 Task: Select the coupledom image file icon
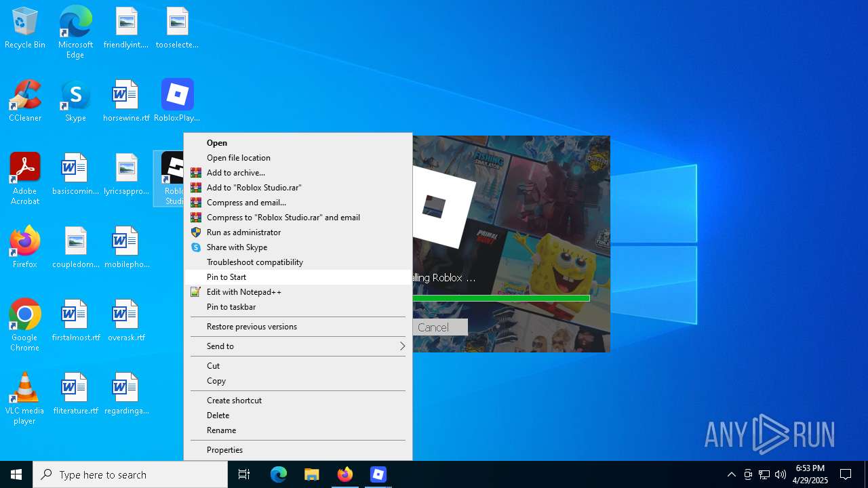75,248
